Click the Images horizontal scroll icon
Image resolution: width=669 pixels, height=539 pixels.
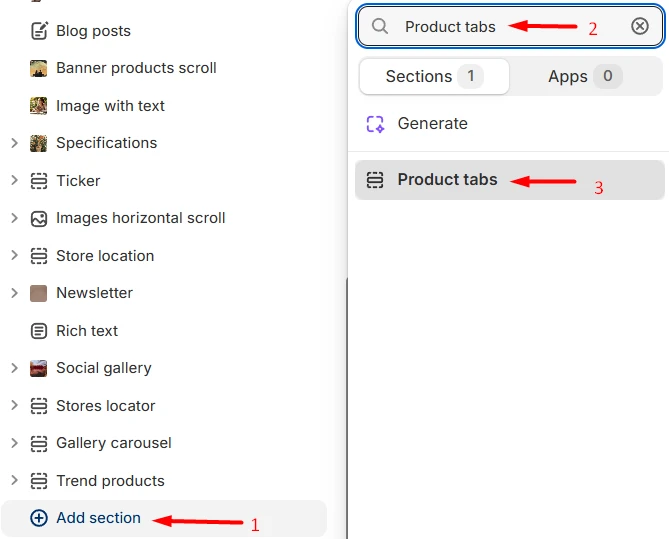tap(39, 219)
